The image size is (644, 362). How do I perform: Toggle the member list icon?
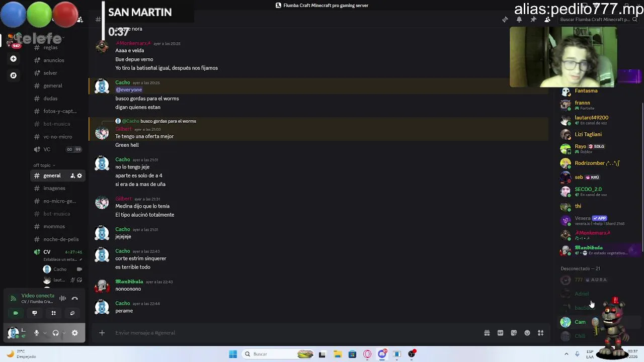[x=547, y=20]
